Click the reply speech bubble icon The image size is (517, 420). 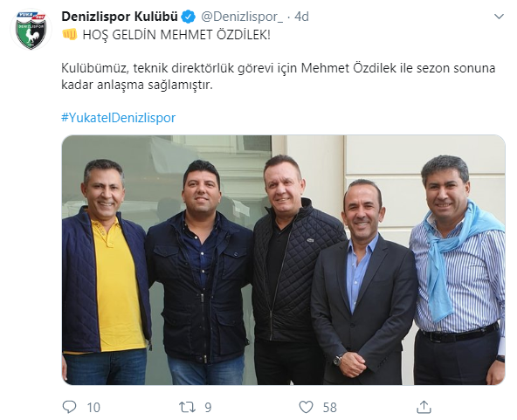69,407
